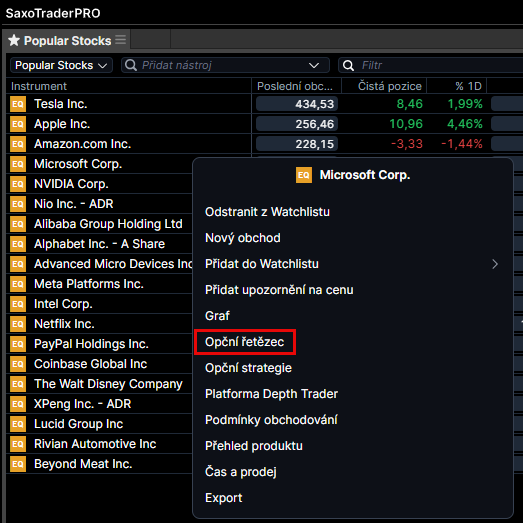Click the EQ icon next to Tesla Inc.
Viewport: 523px width, 523px height.
18,104
